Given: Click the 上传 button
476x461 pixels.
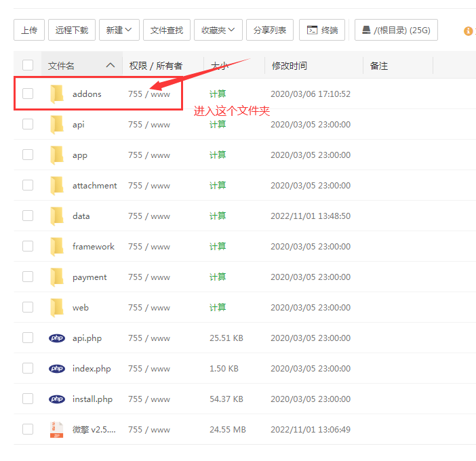Looking at the screenshot, I should coord(29,30).
